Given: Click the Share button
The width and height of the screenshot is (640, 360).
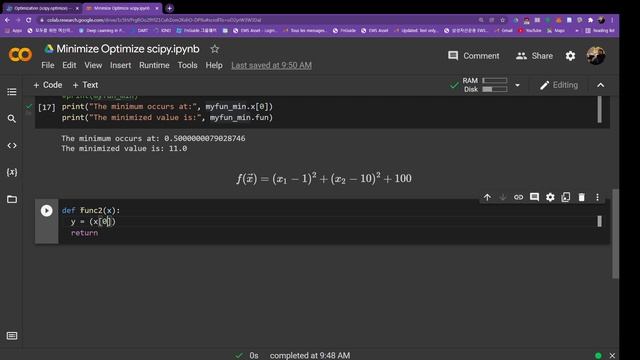Looking at the screenshot, I should [534, 56].
